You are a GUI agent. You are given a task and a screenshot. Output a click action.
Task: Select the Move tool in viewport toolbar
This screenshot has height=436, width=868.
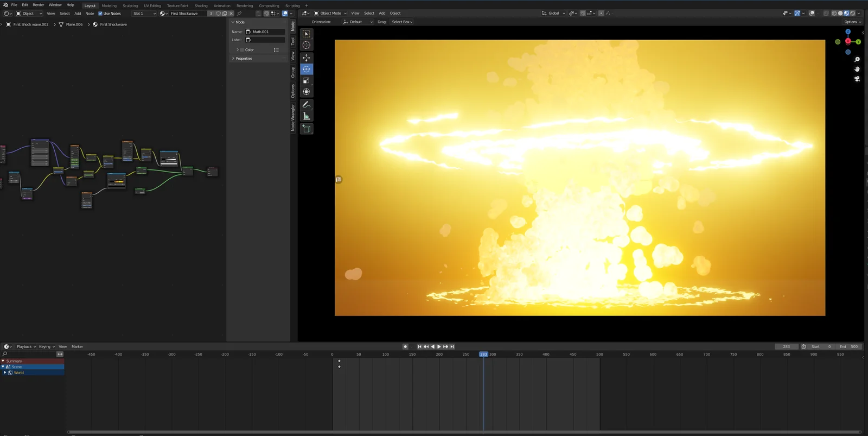tap(307, 58)
